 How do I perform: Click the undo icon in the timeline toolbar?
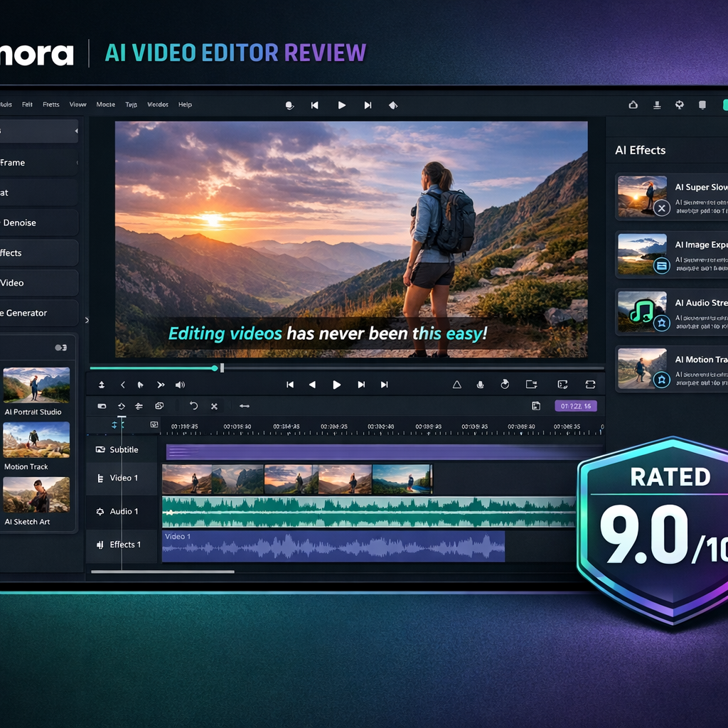[x=193, y=406]
